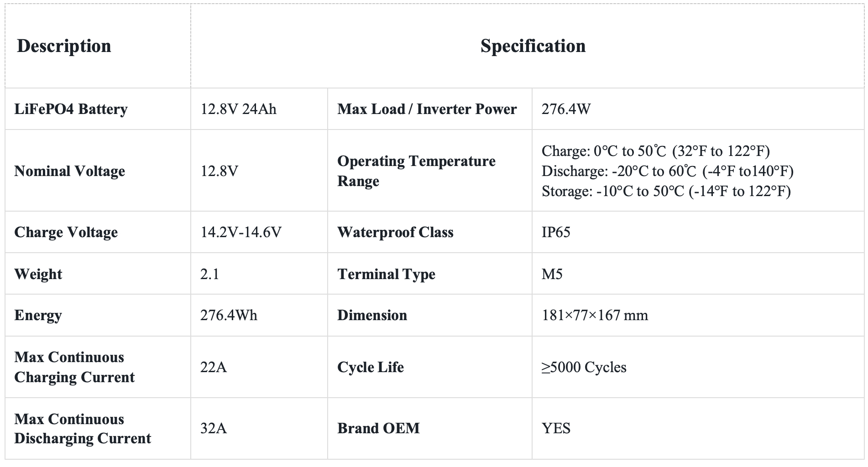
Task: Select the Waterproof Class label
Action: coord(395,232)
